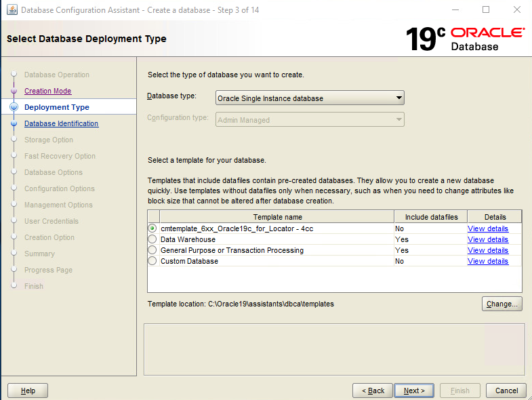Proceed with the Next > button

414,391
